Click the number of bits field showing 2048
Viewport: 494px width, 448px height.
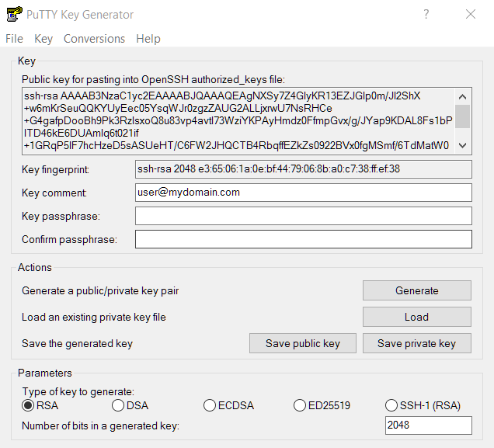point(429,425)
